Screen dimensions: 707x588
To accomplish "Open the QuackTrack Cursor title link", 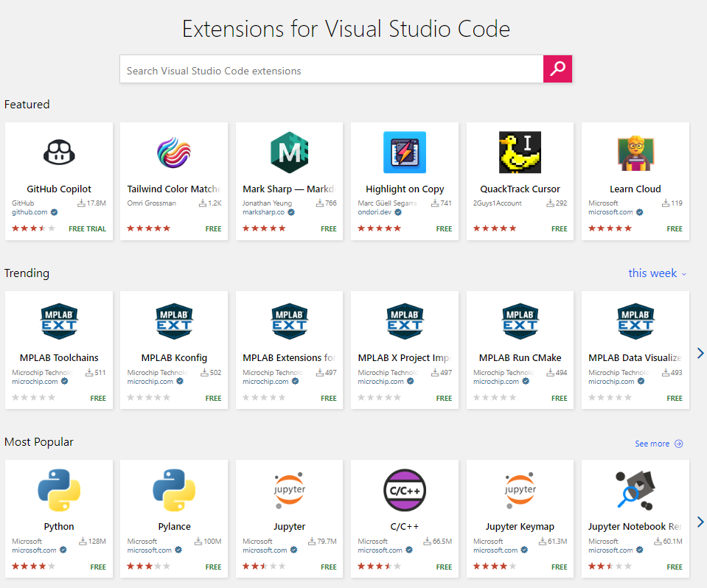I will pyautogui.click(x=520, y=189).
